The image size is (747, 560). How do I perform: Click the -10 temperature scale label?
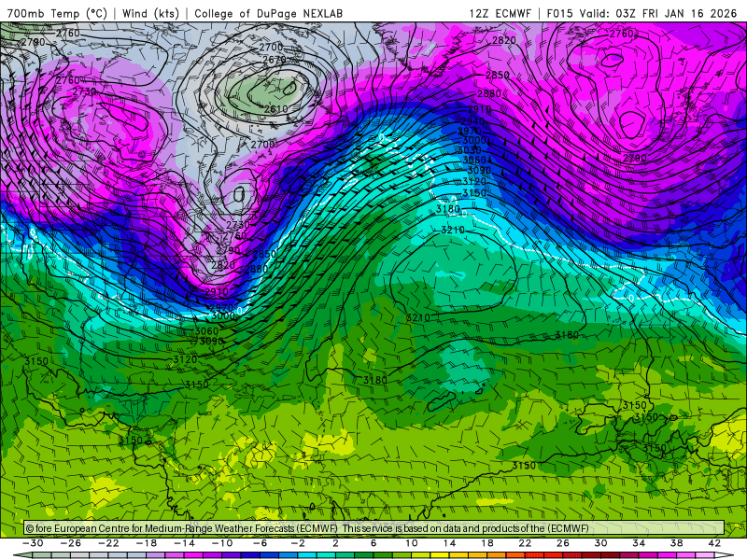[222, 543]
